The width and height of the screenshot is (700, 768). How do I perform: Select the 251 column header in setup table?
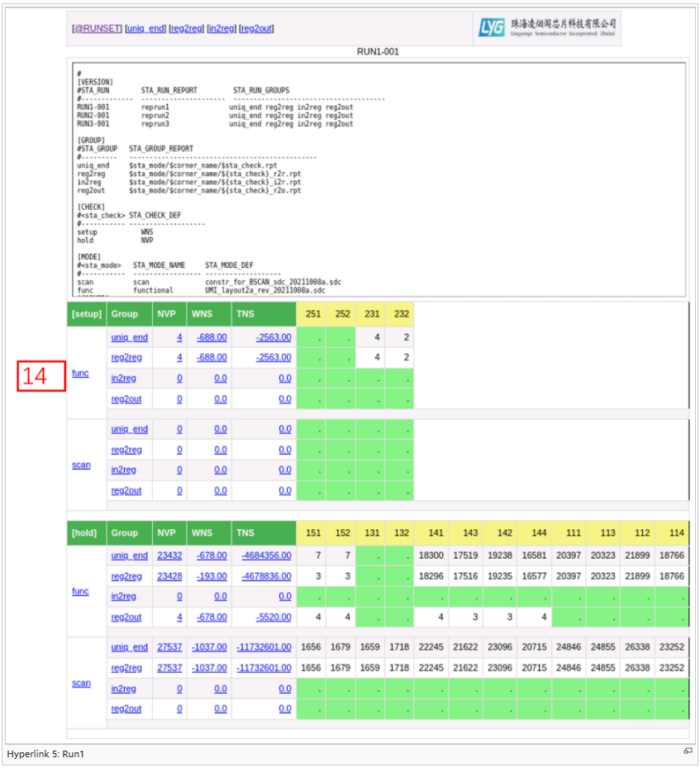(313, 314)
